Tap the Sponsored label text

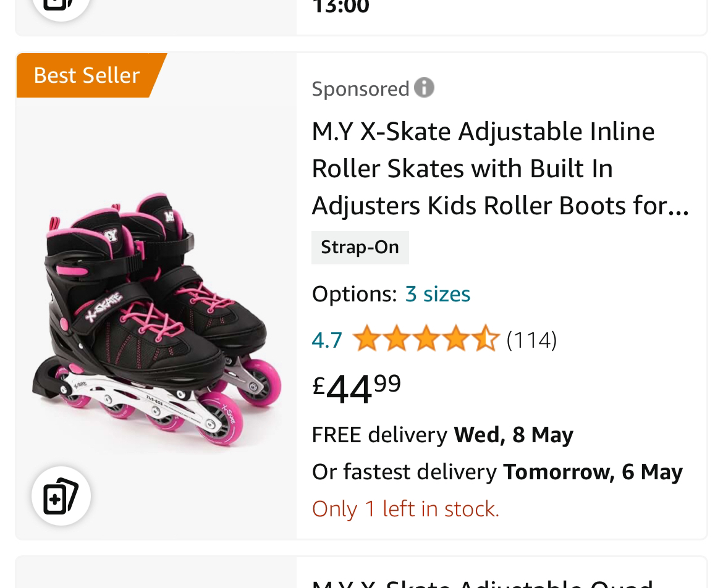pyautogui.click(x=360, y=89)
